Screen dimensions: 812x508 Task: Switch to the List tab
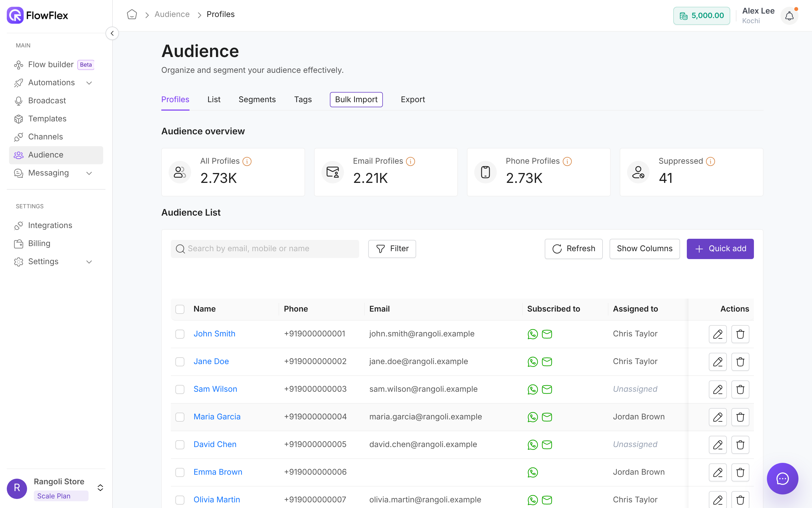[x=214, y=99]
